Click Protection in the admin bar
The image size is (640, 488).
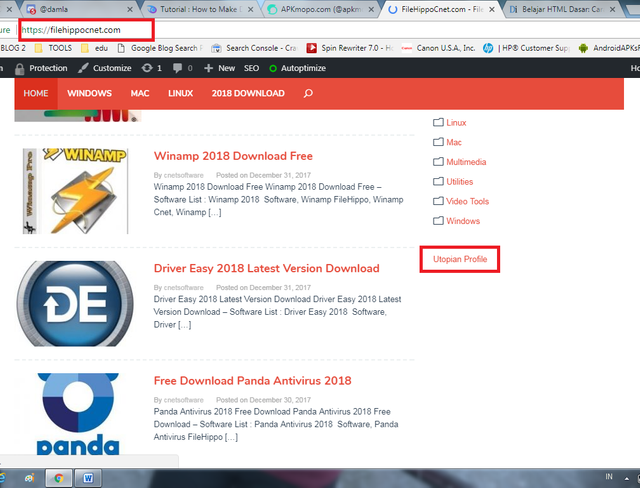(41, 68)
